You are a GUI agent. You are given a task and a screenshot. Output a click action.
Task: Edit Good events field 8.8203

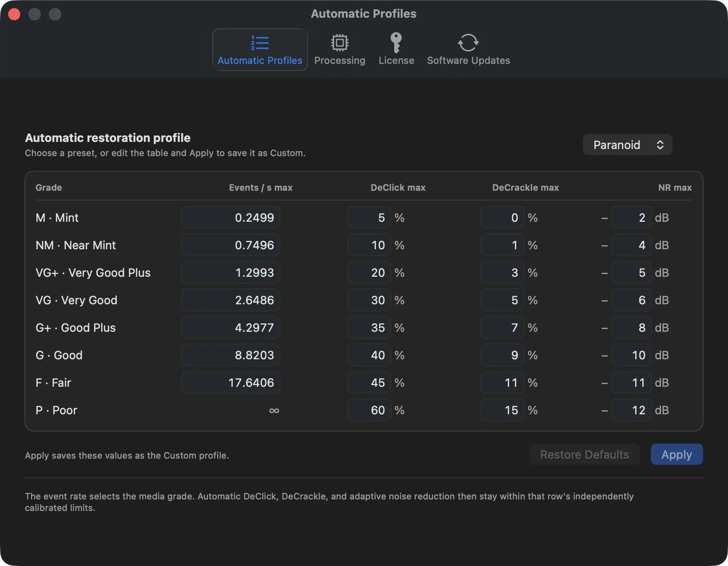tap(231, 355)
